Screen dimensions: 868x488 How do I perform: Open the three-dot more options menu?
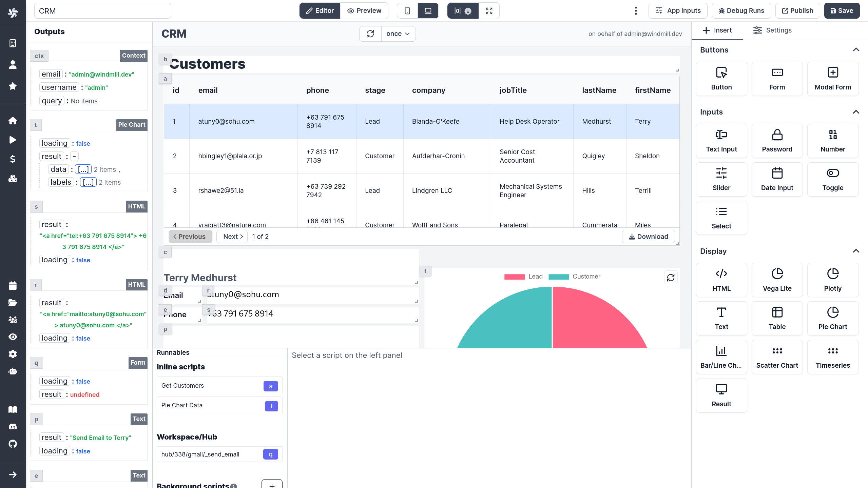click(636, 11)
